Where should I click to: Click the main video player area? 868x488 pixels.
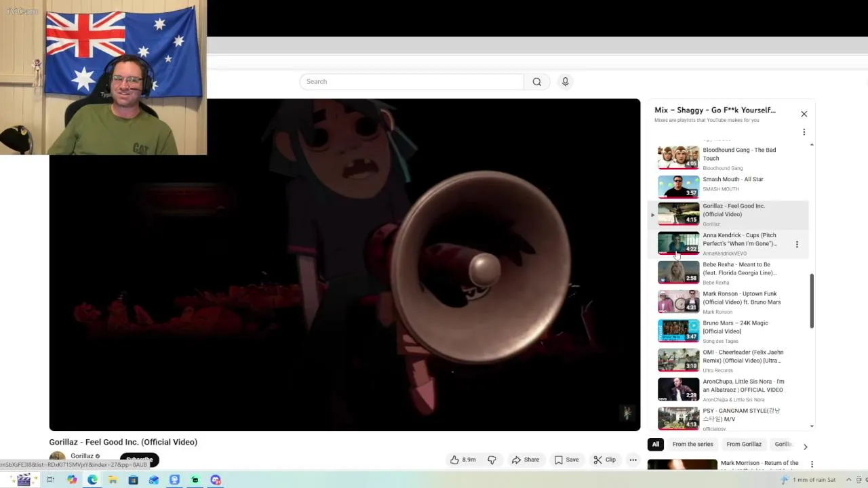point(344,265)
